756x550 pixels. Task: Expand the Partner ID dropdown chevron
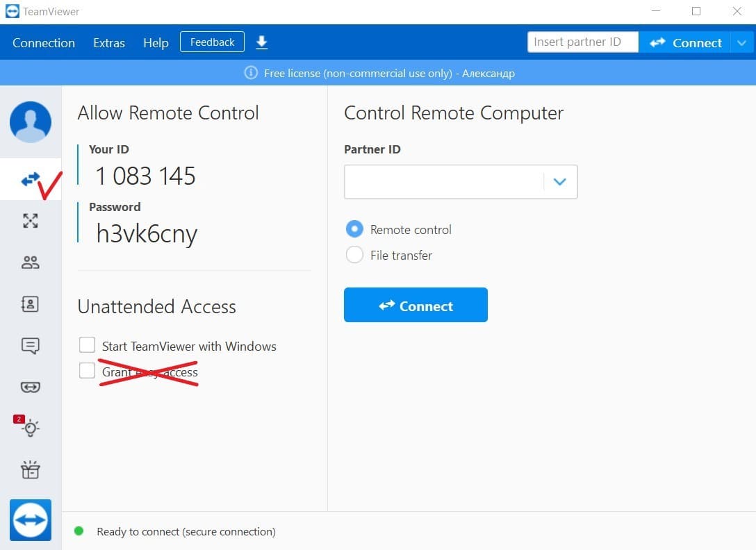tap(560, 182)
